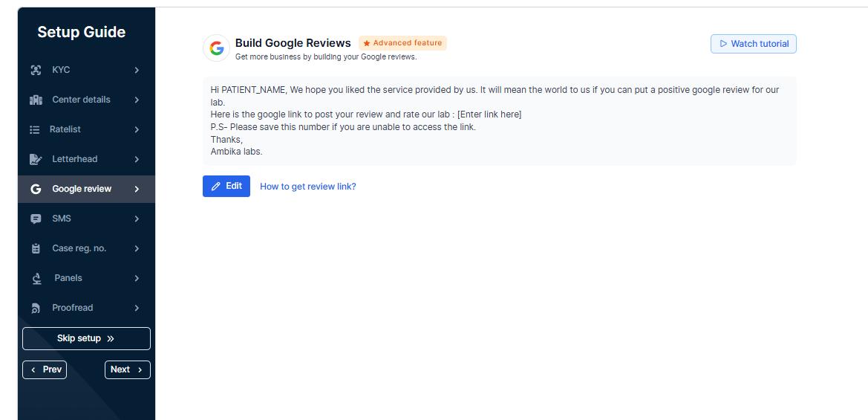Image resolution: width=868 pixels, height=420 pixels.
Task: Open the Proofread step
Action: tap(86, 308)
